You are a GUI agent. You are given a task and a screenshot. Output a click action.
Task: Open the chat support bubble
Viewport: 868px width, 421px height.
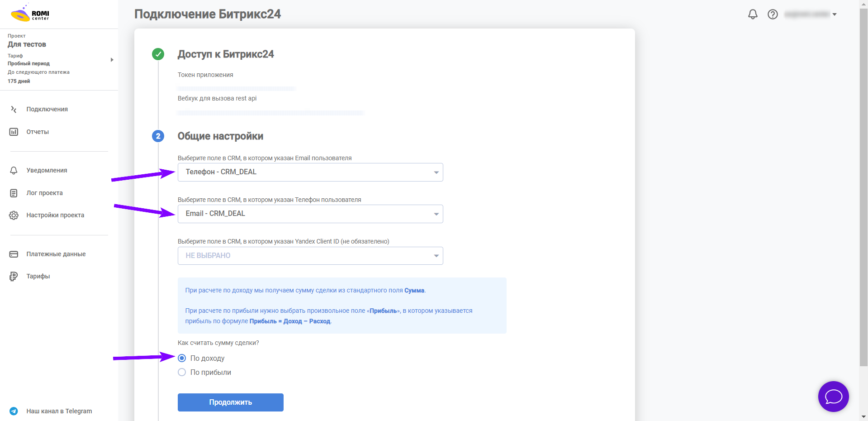pos(833,397)
